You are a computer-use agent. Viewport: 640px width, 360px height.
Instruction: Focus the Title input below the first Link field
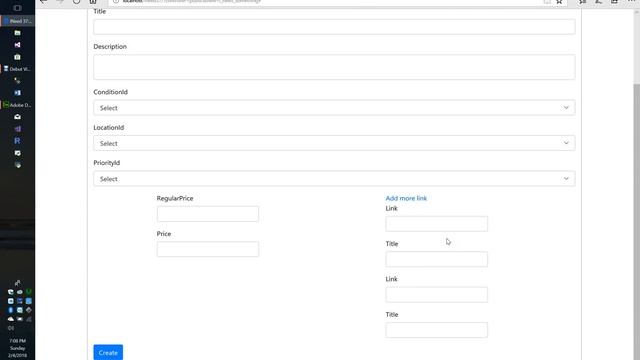[436, 259]
